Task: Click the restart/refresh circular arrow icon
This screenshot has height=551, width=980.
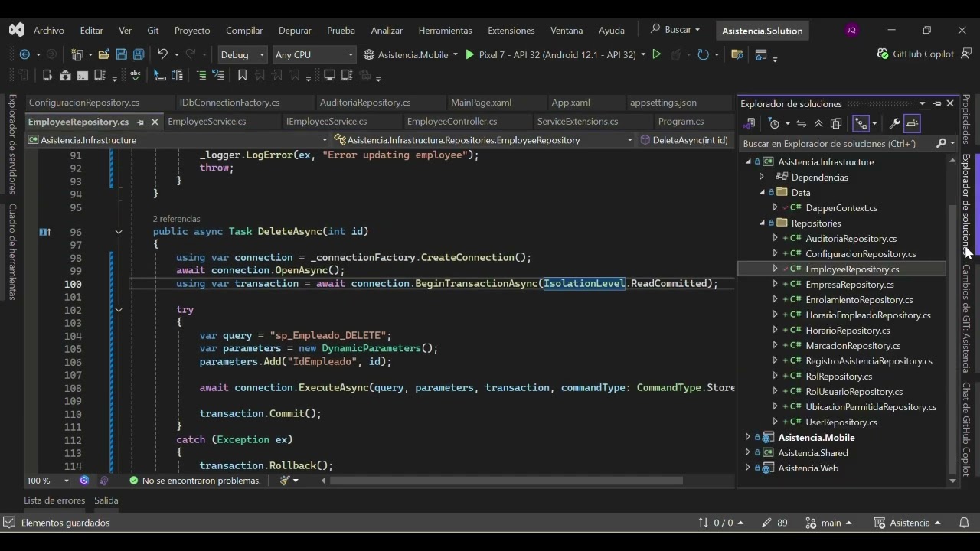Action: 703,54
